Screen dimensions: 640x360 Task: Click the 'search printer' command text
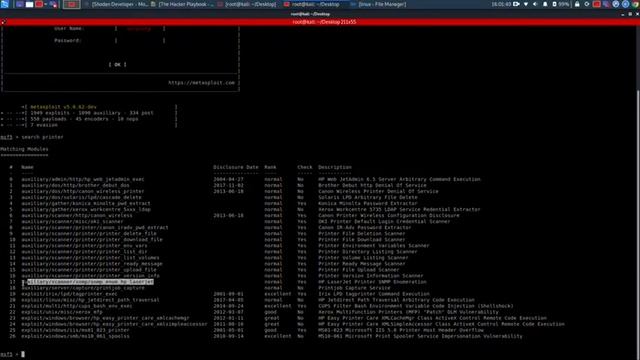click(42, 137)
